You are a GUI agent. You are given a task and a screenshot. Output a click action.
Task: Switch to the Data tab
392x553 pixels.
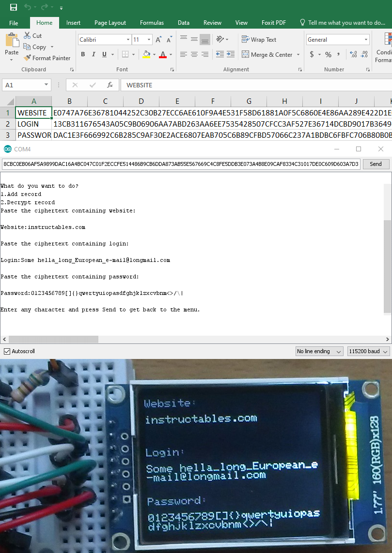[184, 23]
